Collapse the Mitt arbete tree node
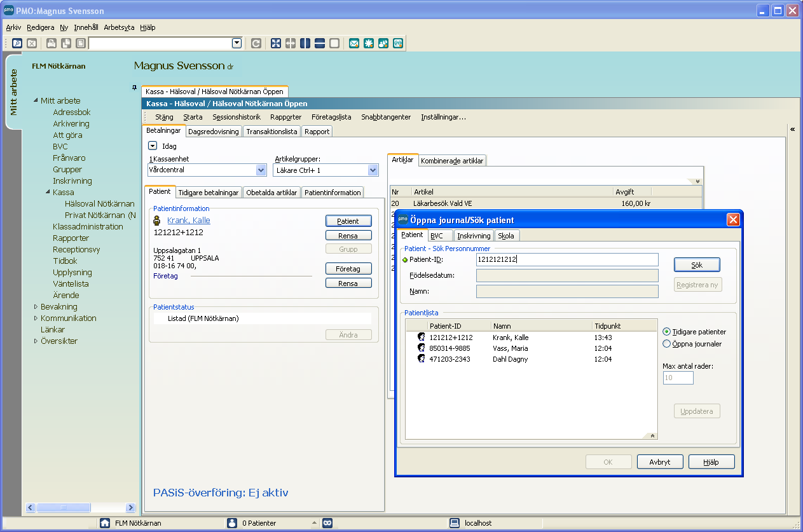This screenshot has height=532, width=803. [x=36, y=101]
